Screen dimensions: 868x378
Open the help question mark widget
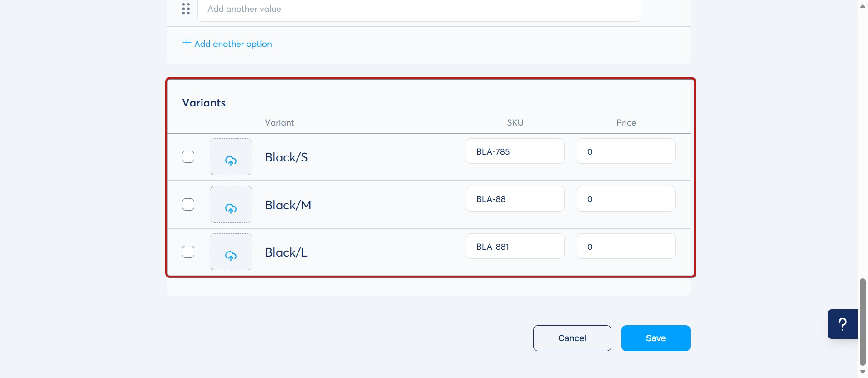(843, 324)
